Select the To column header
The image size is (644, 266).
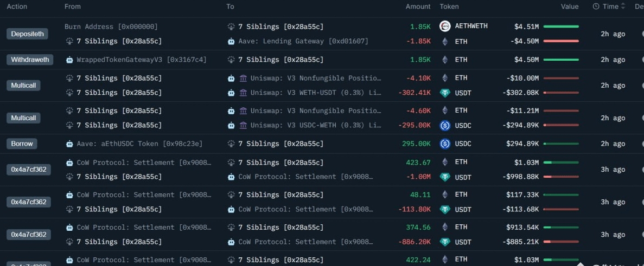click(231, 7)
